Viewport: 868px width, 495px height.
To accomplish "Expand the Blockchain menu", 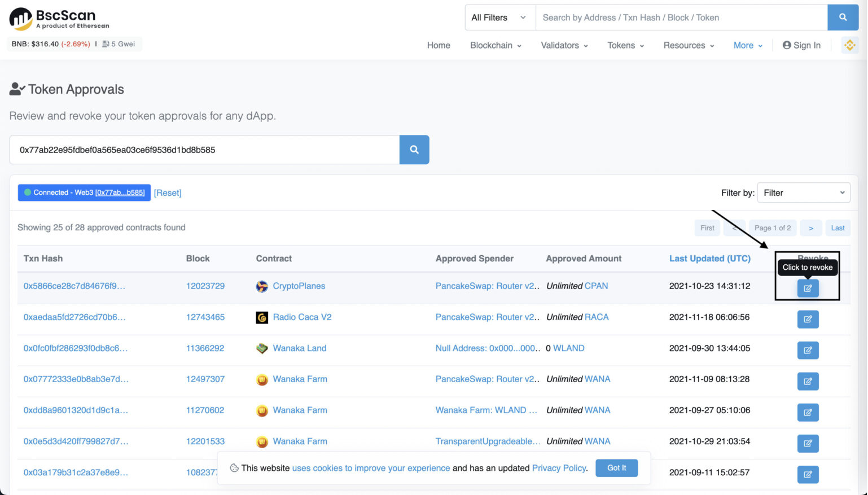I will (496, 45).
